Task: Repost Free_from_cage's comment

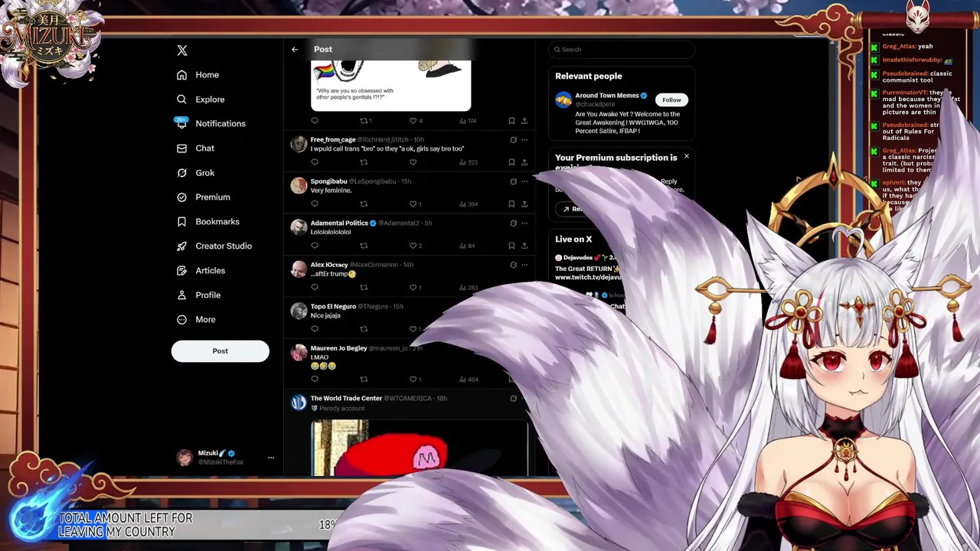Action: [364, 162]
